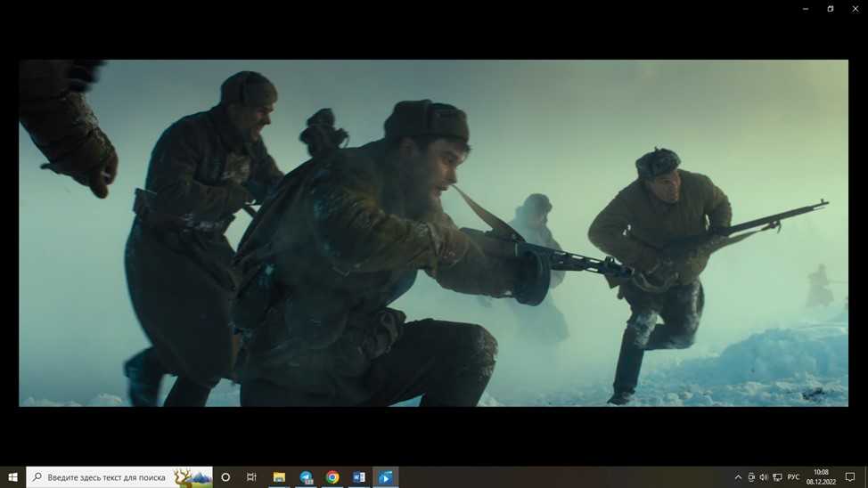Image resolution: width=868 pixels, height=488 pixels.
Task: Restore down the video player window
Action: tap(831, 9)
